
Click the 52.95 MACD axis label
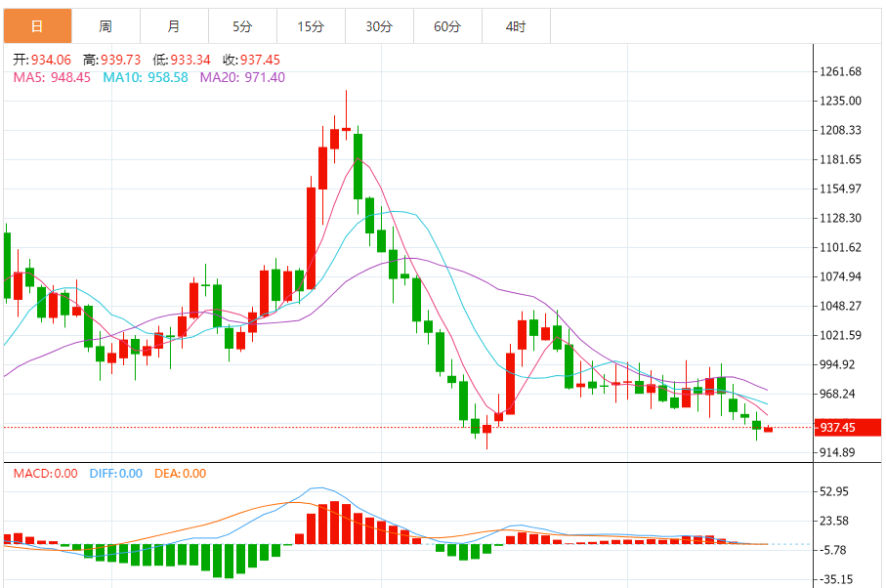[x=834, y=492]
